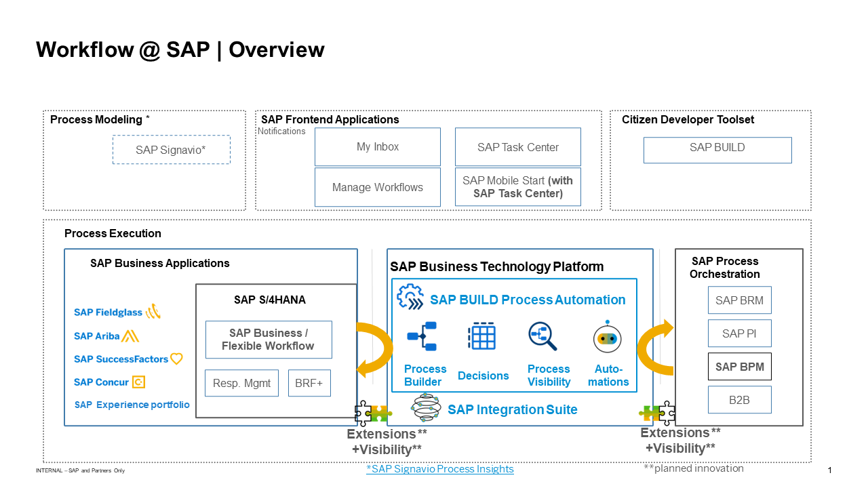Screen dimensions: 868x488
Task: Click the "SAP Ariba" text
Action: [97, 336]
